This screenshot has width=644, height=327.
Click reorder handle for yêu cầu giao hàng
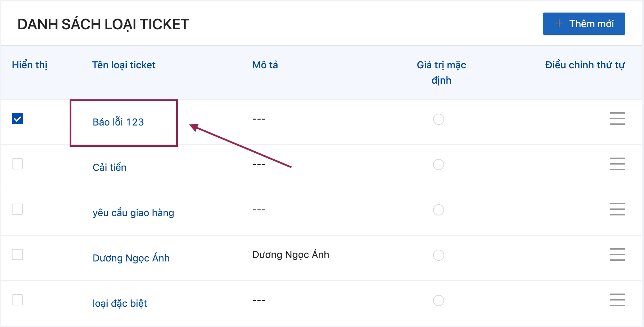pos(617,209)
